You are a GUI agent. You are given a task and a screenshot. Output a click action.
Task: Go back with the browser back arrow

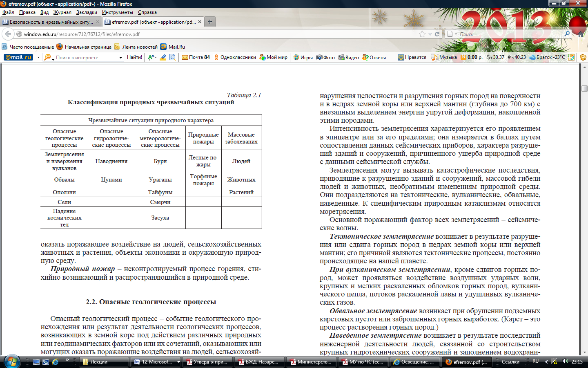8,34
